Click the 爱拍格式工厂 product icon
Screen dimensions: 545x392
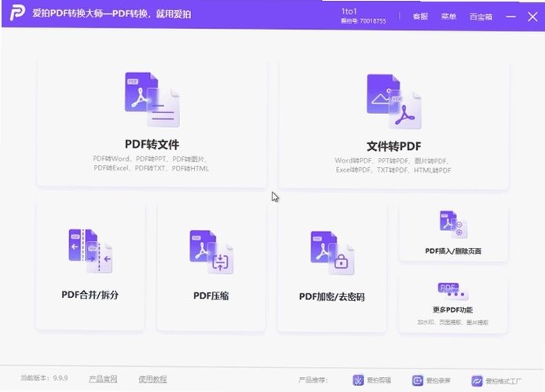[477, 381]
